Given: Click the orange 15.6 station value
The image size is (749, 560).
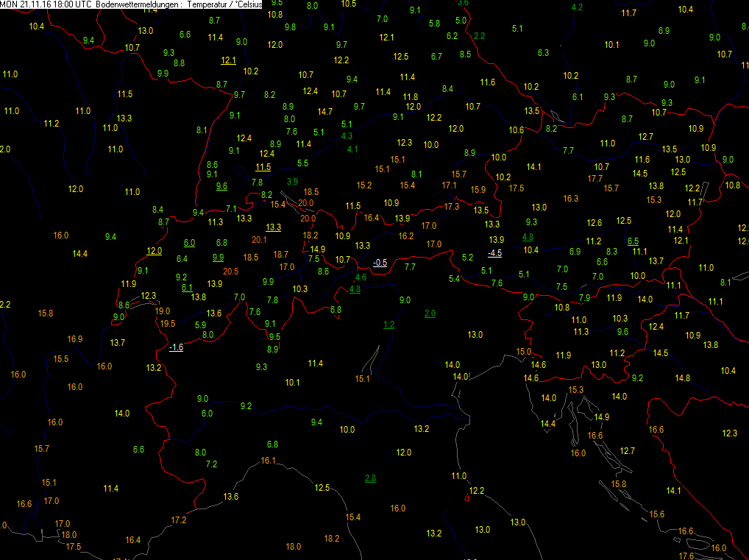Looking at the screenshot, I should coord(657,514).
